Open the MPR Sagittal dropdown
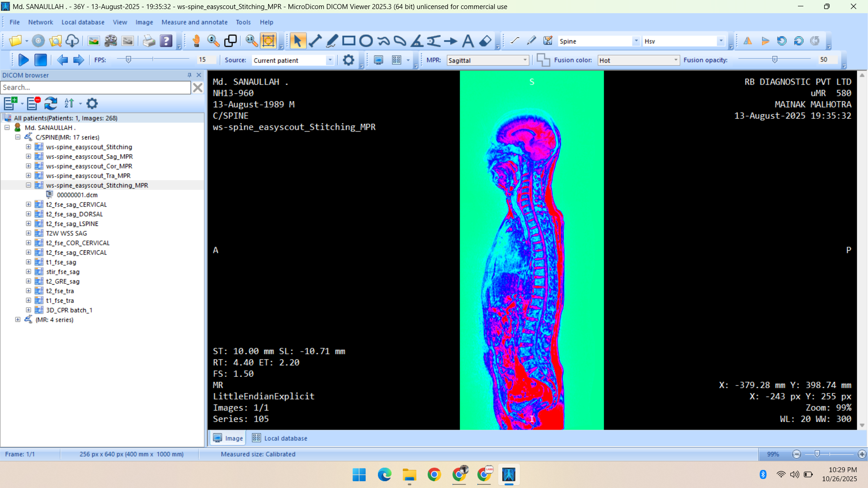This screenshot has width=868, height=488. pos(525,60)
